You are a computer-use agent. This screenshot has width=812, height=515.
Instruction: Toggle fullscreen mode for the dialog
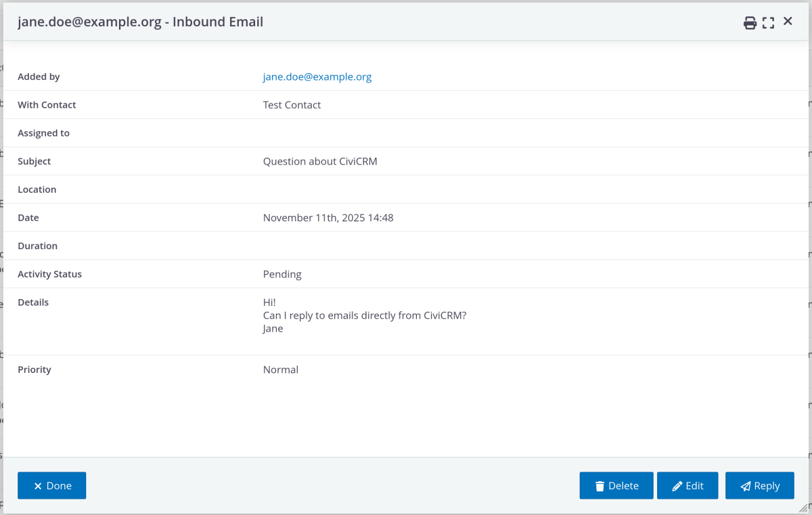click(x=768, y=22)
